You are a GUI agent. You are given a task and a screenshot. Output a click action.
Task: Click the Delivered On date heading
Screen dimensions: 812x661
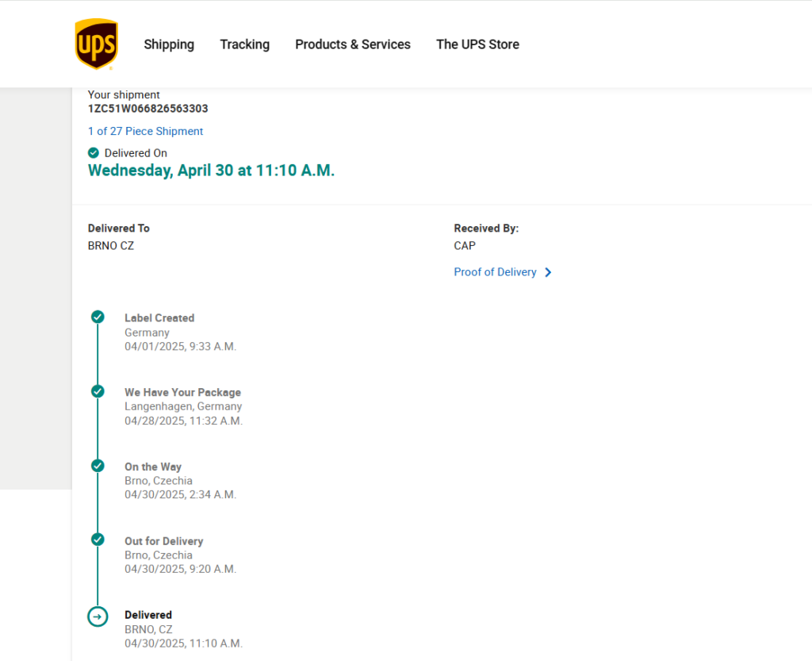[211, 170]
